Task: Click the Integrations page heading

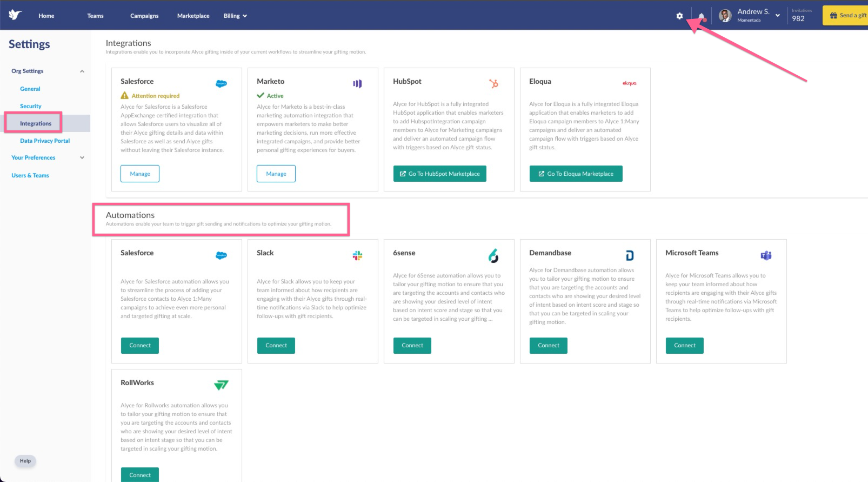Action: pos(128,43)
